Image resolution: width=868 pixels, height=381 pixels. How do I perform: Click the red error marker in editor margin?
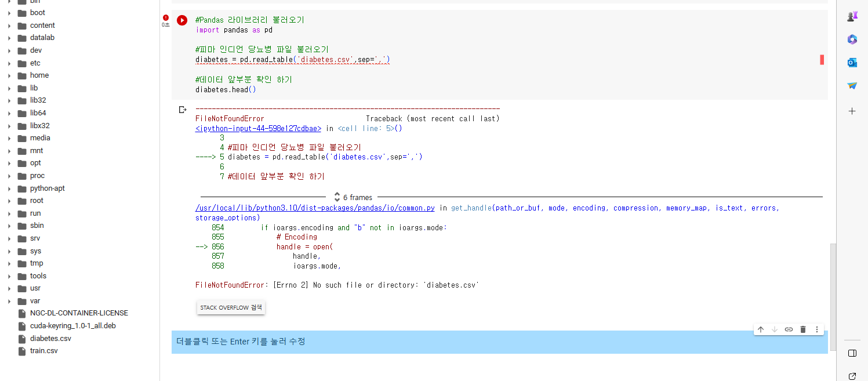pyautogui.click(x=822, y=60)
